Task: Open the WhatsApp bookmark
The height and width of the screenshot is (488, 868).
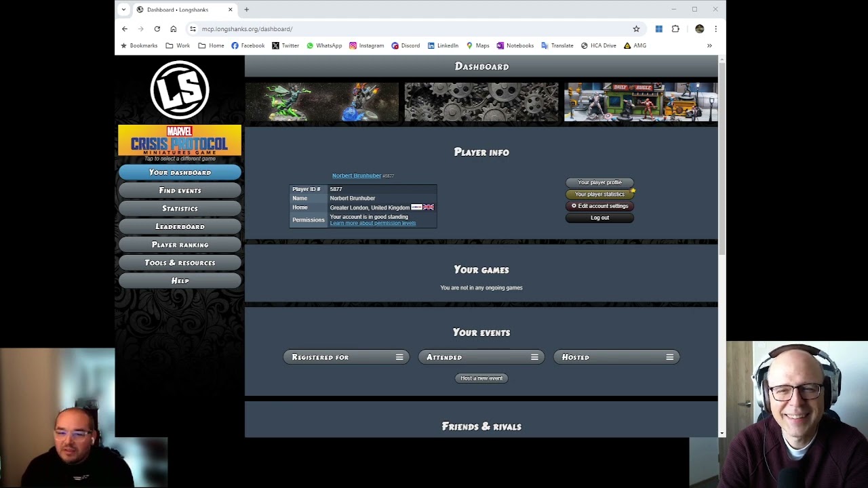Action: pyautogui.click(x=324, y=45)
